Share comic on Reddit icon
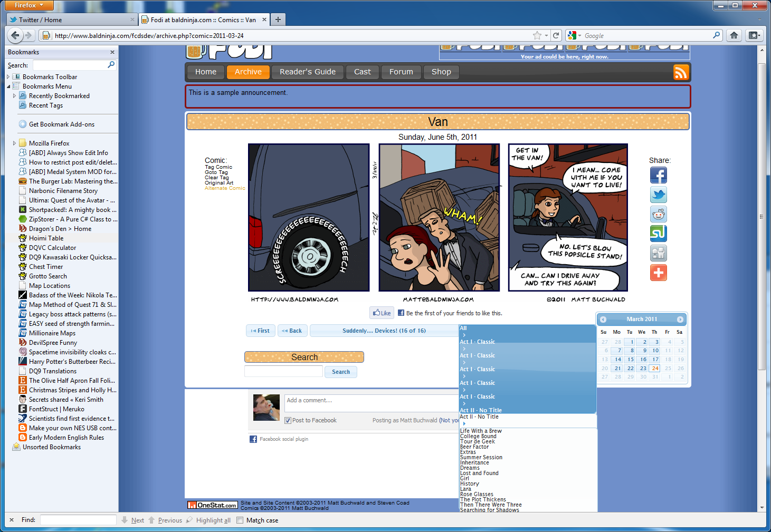The height and width of the screenshot is (532, 771). (x=658, y=214)
